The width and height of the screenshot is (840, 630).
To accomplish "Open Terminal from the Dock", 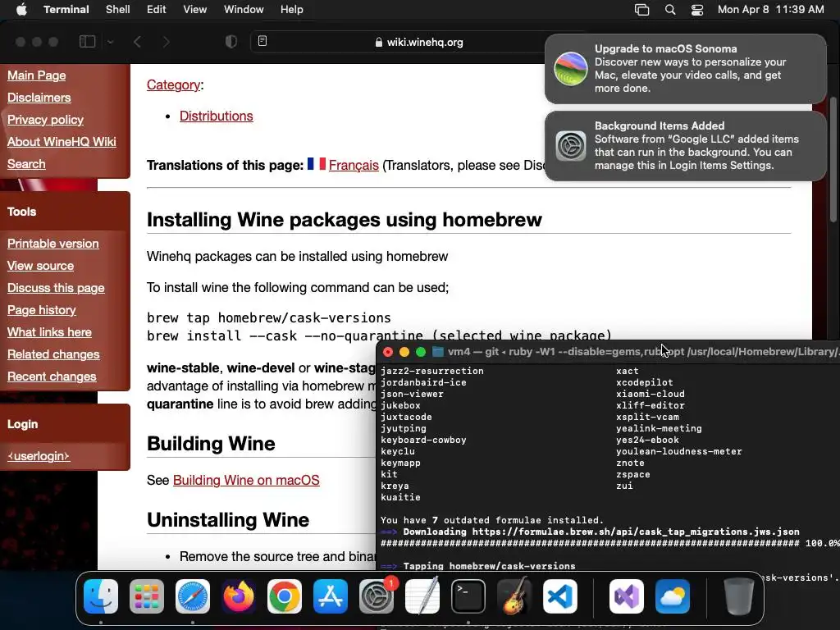I will point(468,596).
